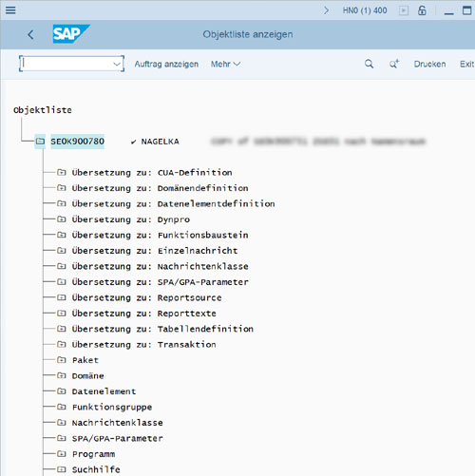Click the session lock icon

pos(422,10)
